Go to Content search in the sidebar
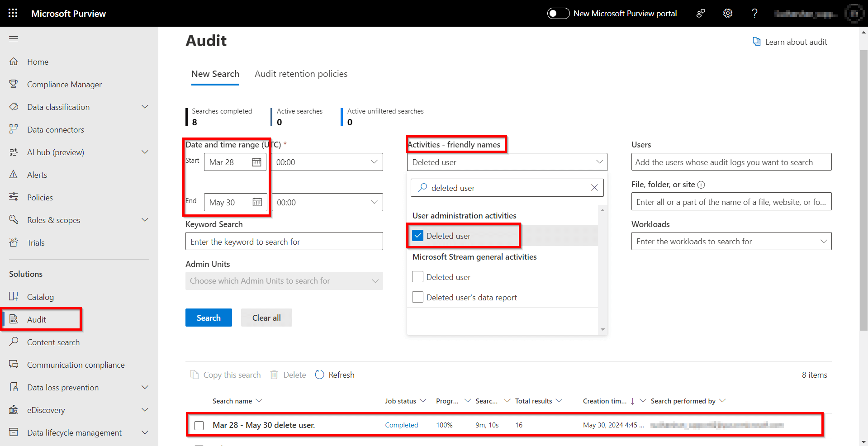868x446 pixels. [x=53, y=342]
